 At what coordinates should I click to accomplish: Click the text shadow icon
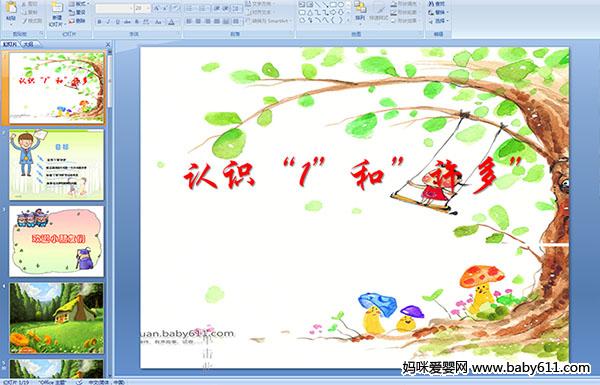[x=136, y=22]
